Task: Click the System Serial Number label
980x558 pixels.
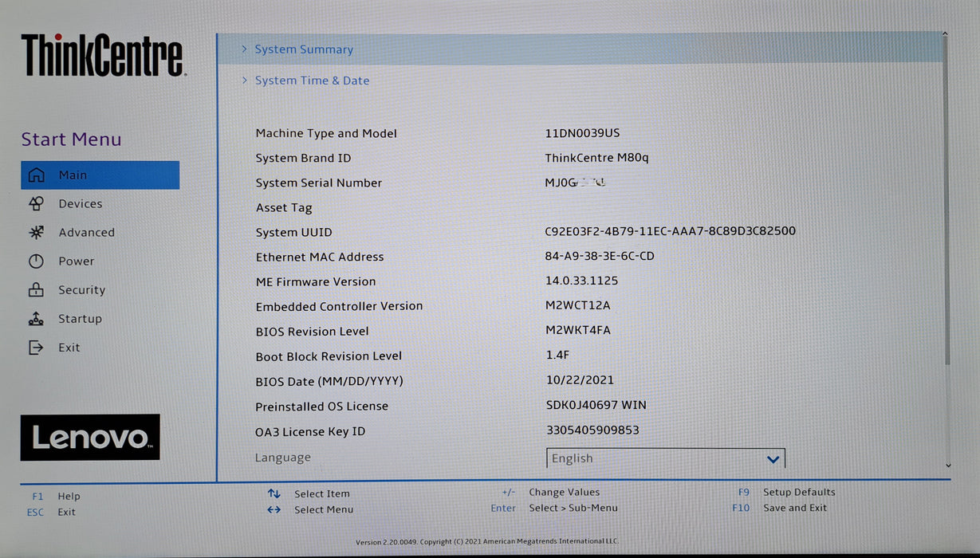Action: click(319, 183)
